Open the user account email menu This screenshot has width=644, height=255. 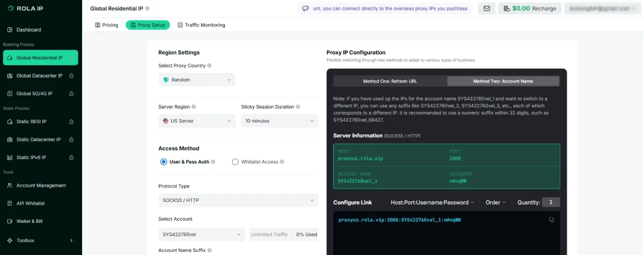click(602, 9)
